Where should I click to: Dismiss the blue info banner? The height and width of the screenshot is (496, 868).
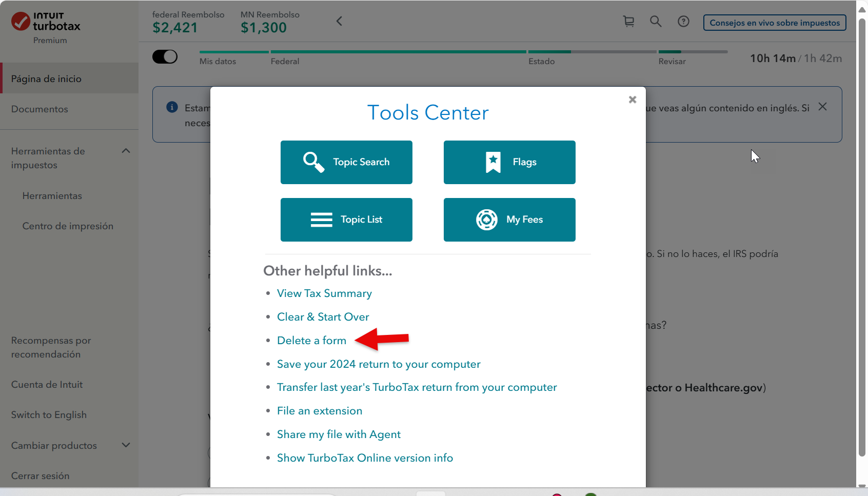823,107
